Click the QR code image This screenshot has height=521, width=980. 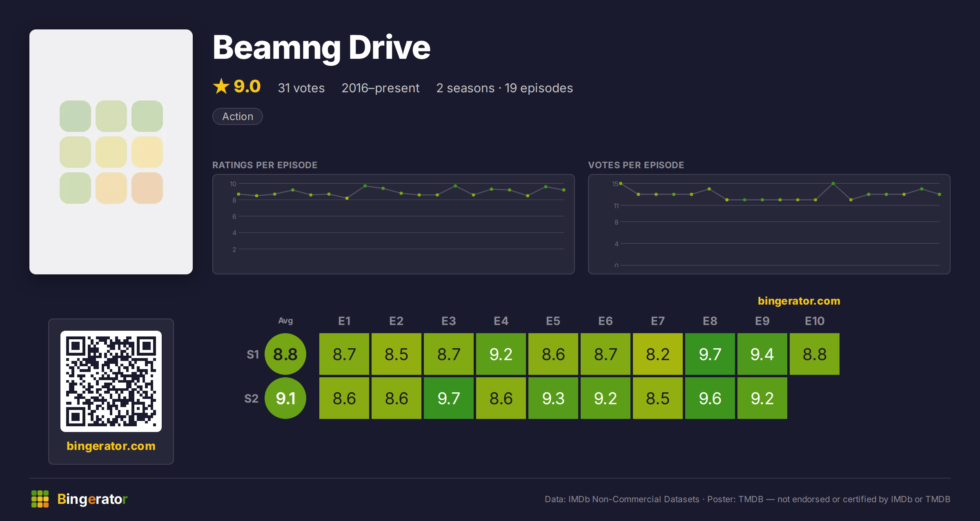111,381
